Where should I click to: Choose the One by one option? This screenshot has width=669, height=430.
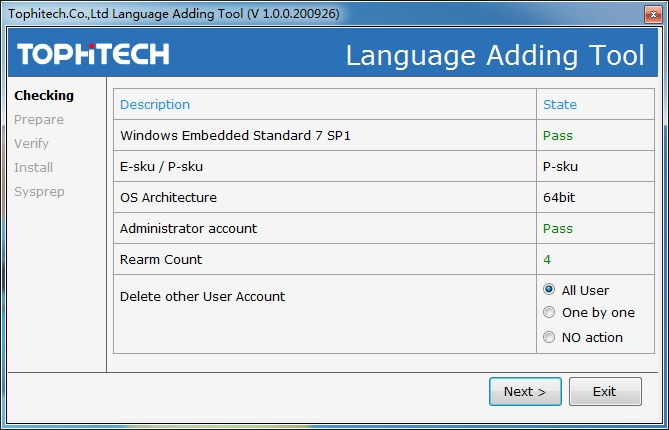coord(548,313)
